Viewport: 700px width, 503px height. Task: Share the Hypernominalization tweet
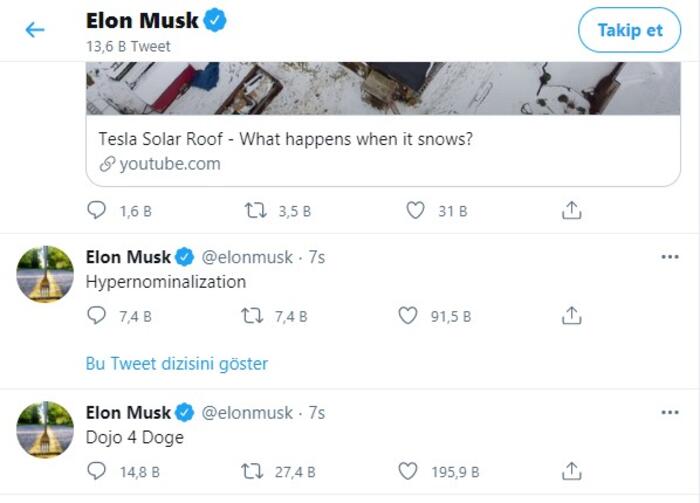coord(571,316)
